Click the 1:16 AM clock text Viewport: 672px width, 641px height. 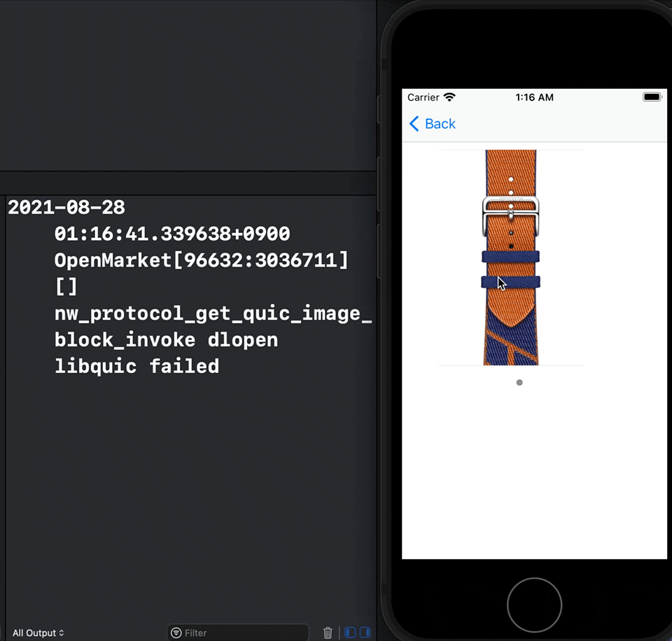point(534,97)
